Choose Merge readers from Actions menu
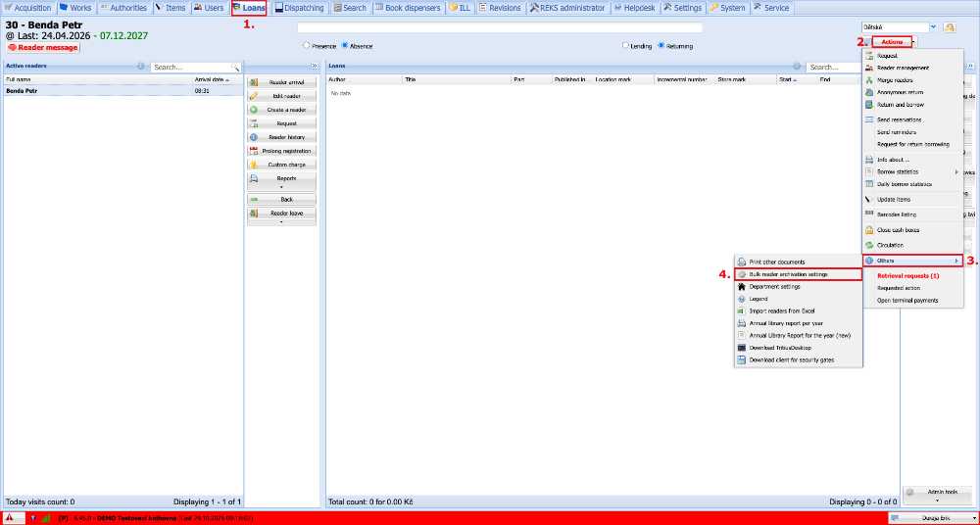This screenshot has width=980, height=525. (911, 80)
